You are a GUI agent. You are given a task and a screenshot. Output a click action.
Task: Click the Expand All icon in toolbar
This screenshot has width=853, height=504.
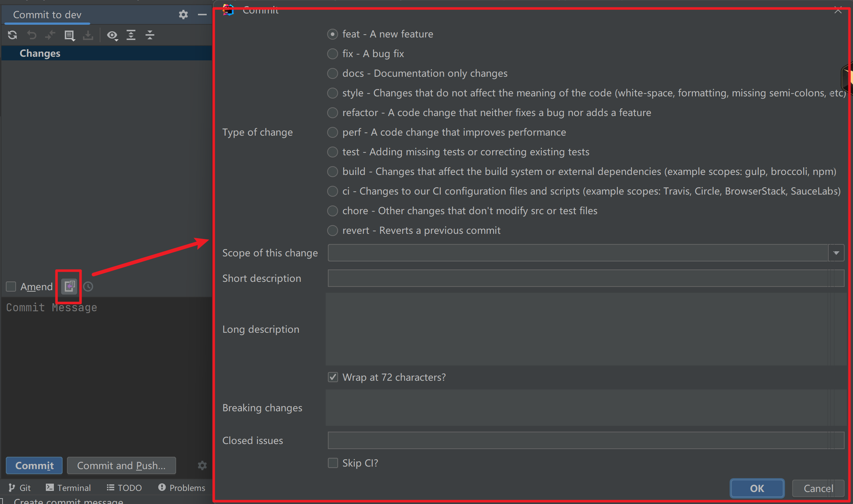pos(131,35)
